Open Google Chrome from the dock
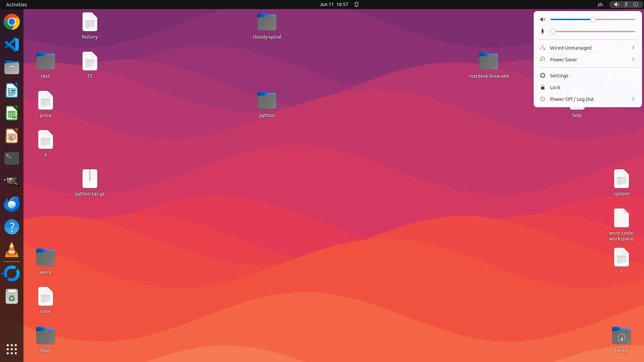Image resolution: width=644 pixels, height=362 pixels. click(12, 22)
